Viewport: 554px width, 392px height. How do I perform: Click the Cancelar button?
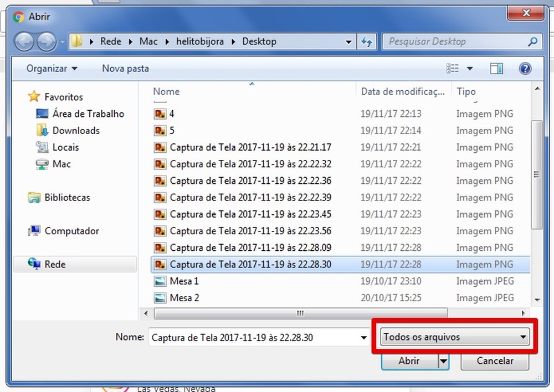click(495, 361)
